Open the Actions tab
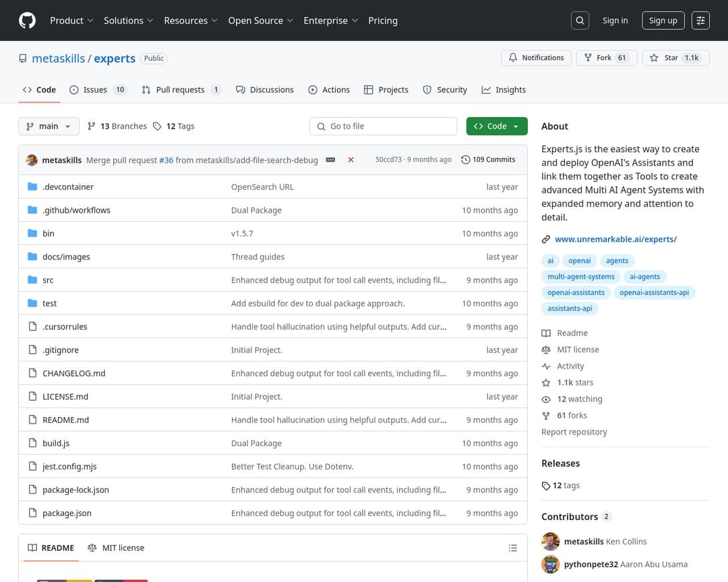728x582 pixels. coord(329,90)
